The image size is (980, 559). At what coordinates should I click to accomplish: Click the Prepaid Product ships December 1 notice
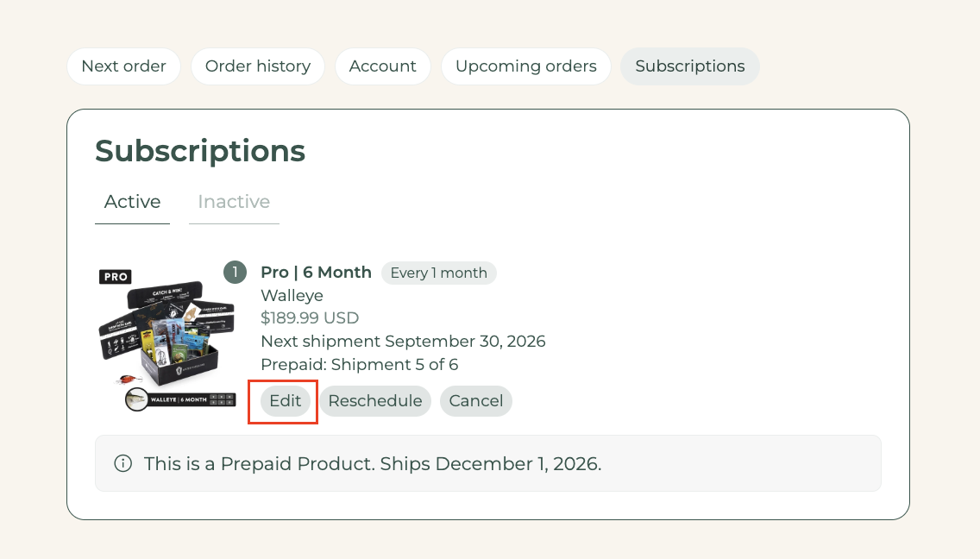(x=488, y=463)
